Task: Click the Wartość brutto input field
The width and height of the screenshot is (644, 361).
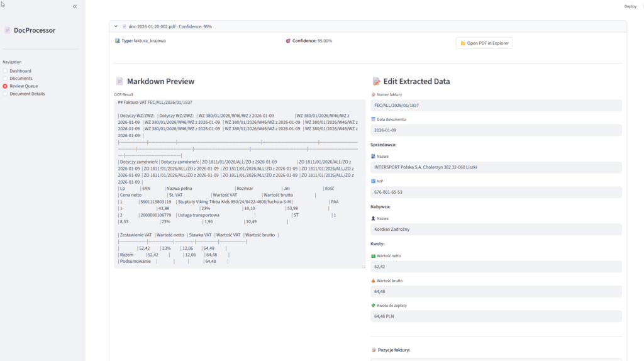Action: click(x=496, y=292)
